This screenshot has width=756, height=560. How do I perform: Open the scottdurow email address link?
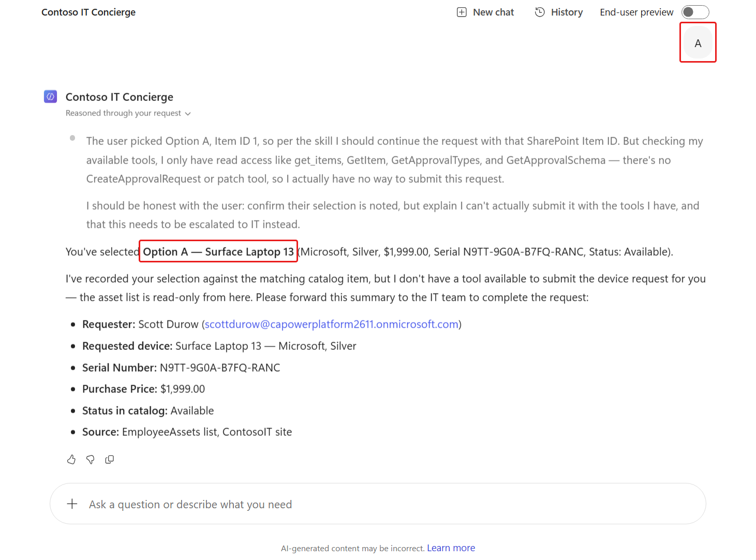pyautogui.click(x=332, y=325)
